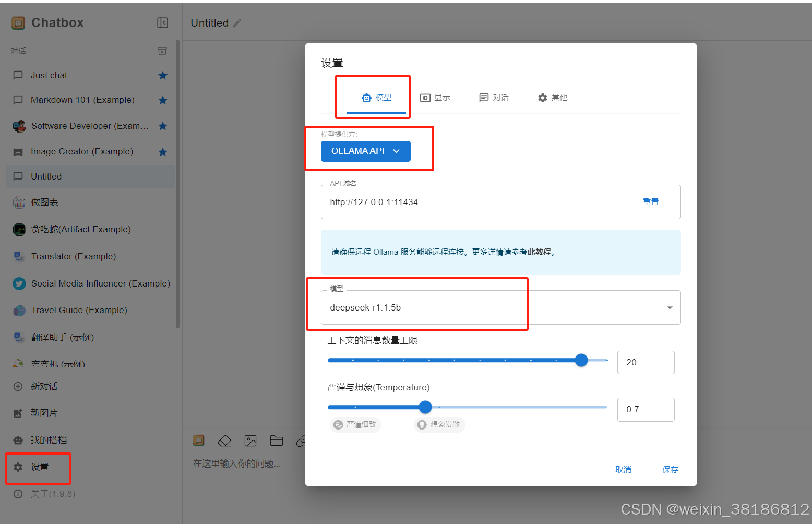Screen dimensions: 812x524
Task: Click the Temperature slider handle
Action: (x=426, y=407)
